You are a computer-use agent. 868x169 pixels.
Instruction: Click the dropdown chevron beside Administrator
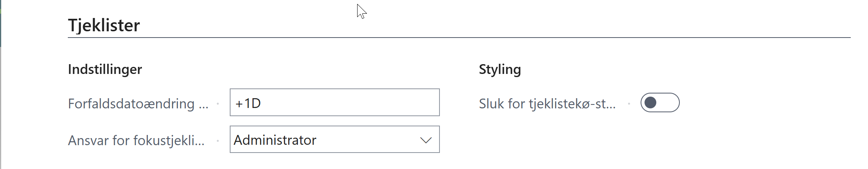[x=426, y=140]
